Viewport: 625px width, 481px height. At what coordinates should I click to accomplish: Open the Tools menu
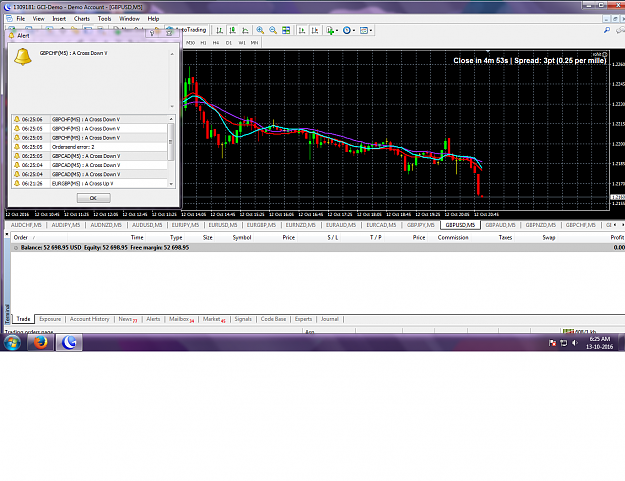pos(104,19)
